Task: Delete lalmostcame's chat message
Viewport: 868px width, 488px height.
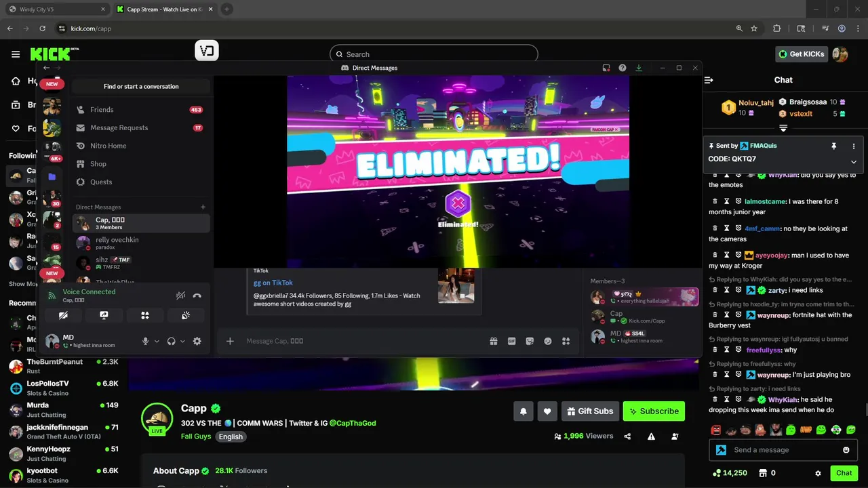Action: (x=715, y=201)
